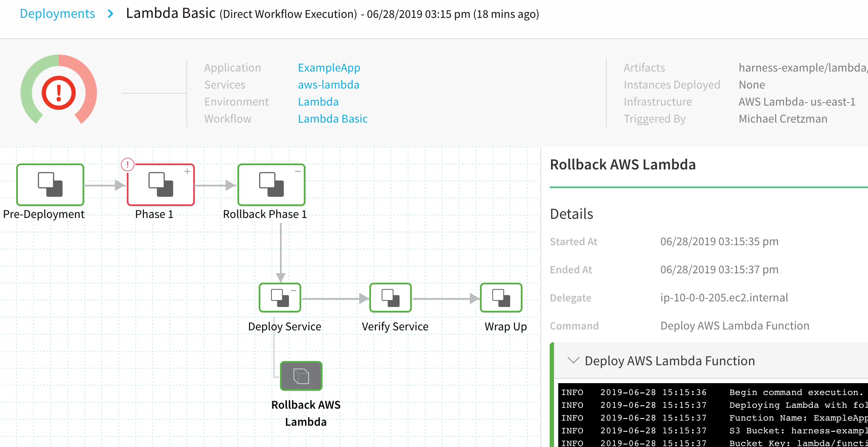Click the Deploying Lambda with log line

pyautogui.click(x=714, y=405)
